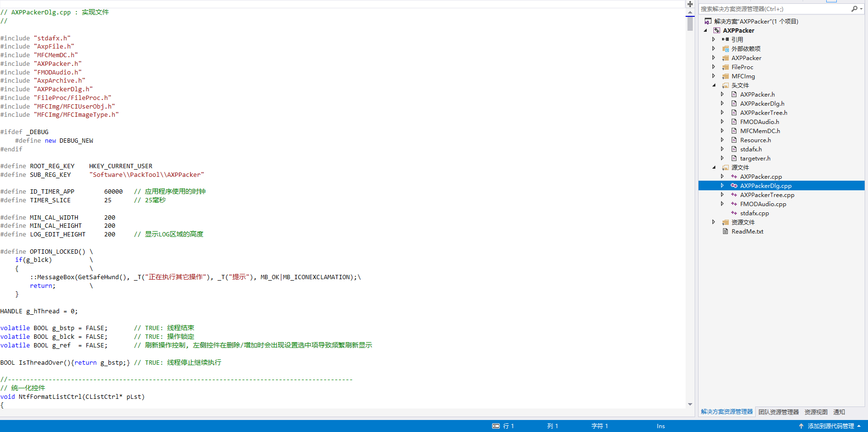Toggle Ins insert mode indicator
This screenshot has width=868, height=432.
coord(661,426)
